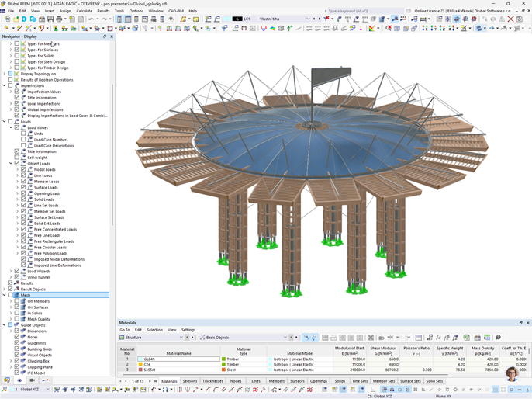This screenshot has width=532, height=399.
Task: Click the colored result diagram icon in the second toolbar
Action: pos(372,29)
